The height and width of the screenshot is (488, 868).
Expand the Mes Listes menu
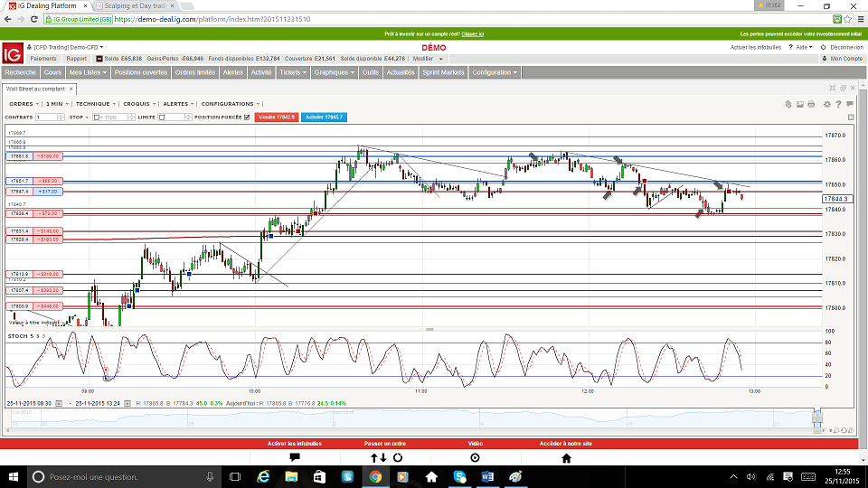tap(88, 72)
